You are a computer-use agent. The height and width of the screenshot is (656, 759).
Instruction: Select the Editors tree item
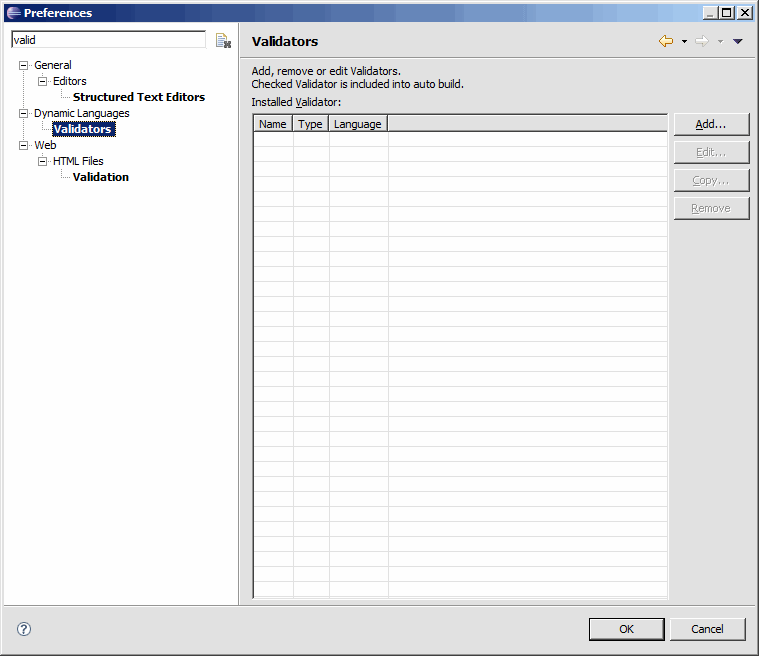point(70,81)
